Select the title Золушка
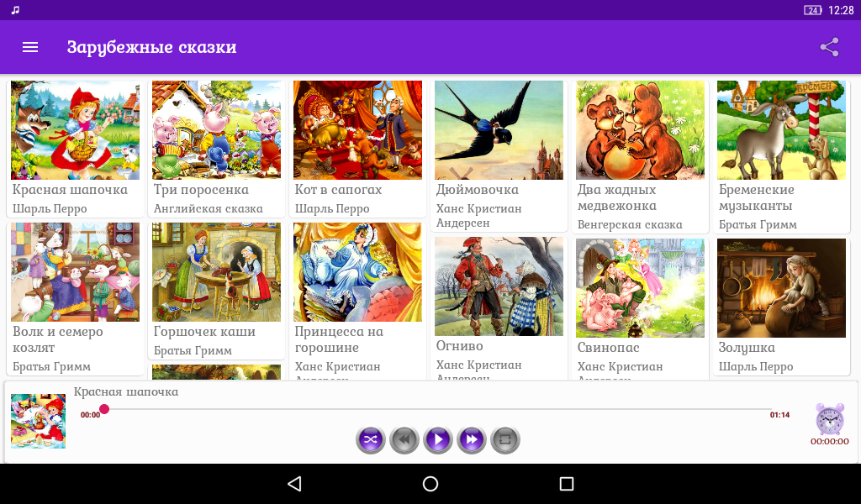 tap(747, 348)
